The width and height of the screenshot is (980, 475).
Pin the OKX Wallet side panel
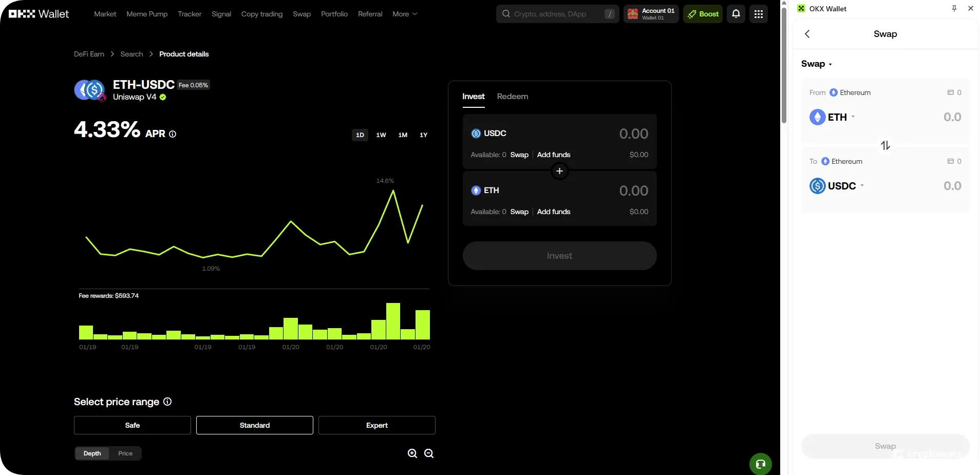(954, 8)
